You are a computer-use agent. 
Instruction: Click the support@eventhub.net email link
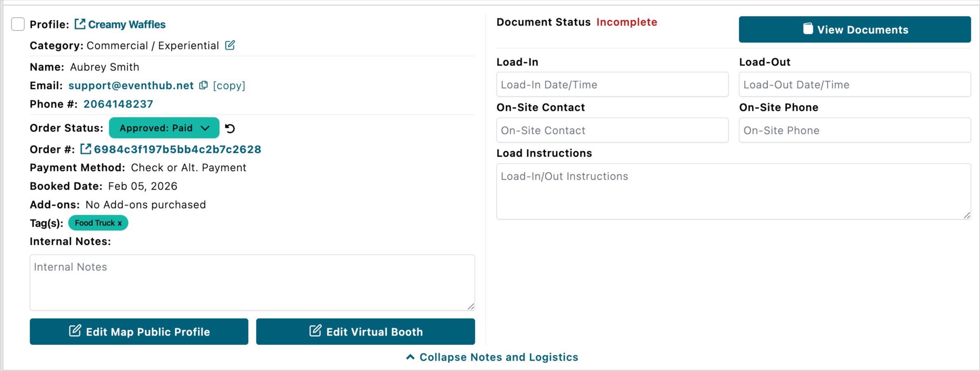click(131, 85)
